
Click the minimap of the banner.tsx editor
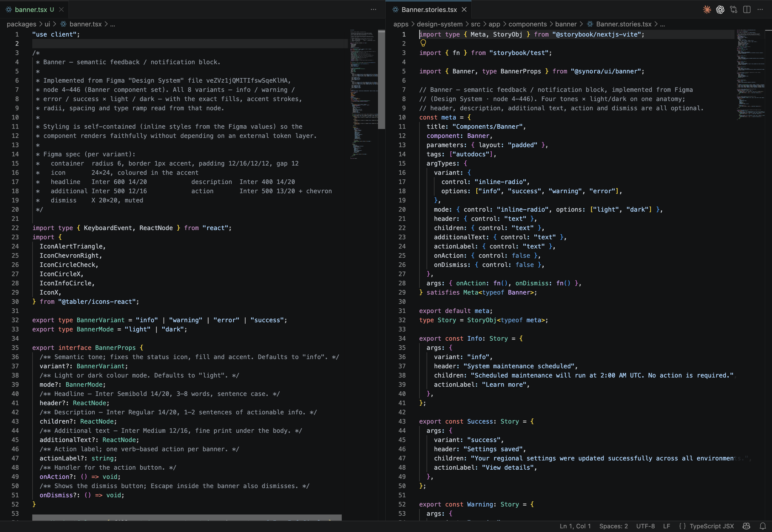point(364,94)
